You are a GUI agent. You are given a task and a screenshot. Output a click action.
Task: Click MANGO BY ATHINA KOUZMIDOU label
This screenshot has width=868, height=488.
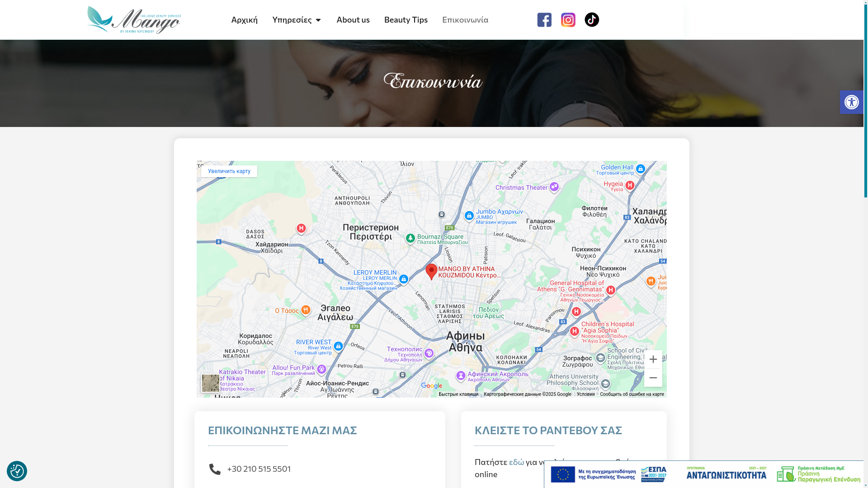coord(469,272)
